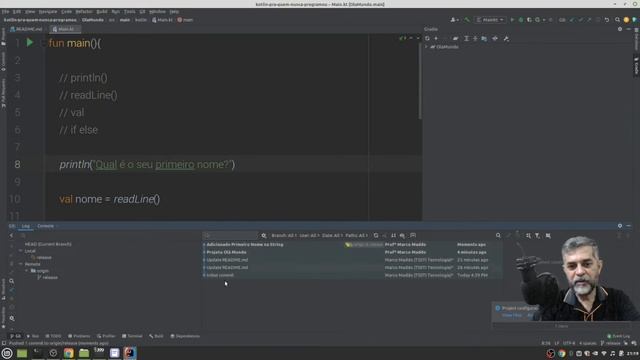Click the magnifier in Git branches sidebar
This screenshot has width=640, height=360.
pos(12,281)
